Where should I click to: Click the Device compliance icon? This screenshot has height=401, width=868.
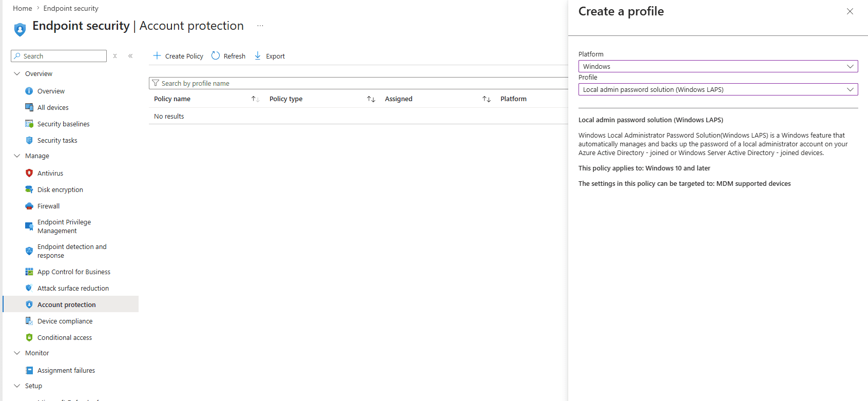[x=29, y=321]
